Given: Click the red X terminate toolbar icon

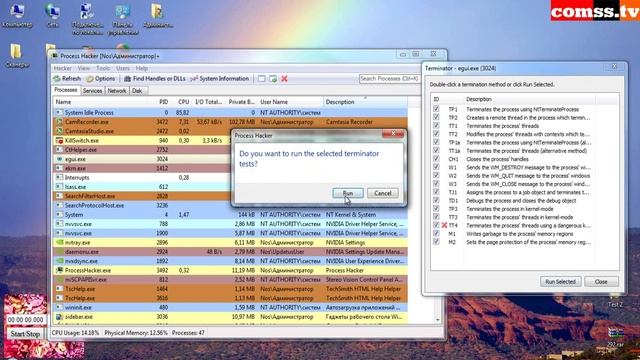Looking at the screenshot, I should coord(284,78).
